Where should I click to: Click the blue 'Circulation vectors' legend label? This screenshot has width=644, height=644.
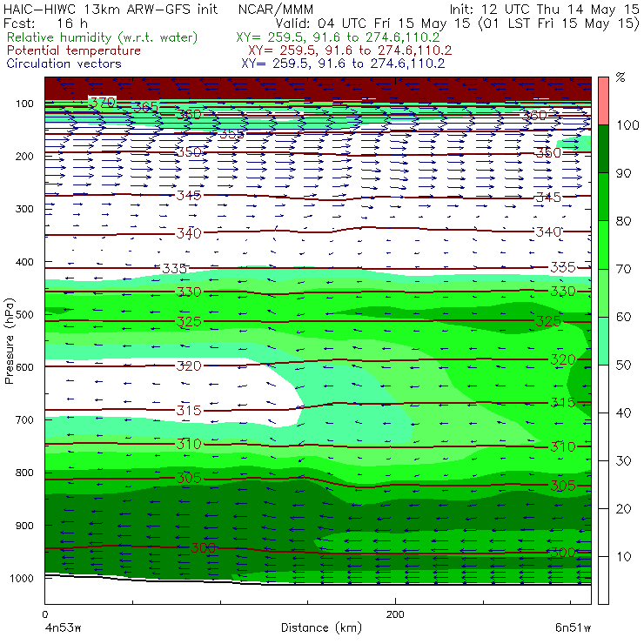pyautogui.click(x=64, y=64)
